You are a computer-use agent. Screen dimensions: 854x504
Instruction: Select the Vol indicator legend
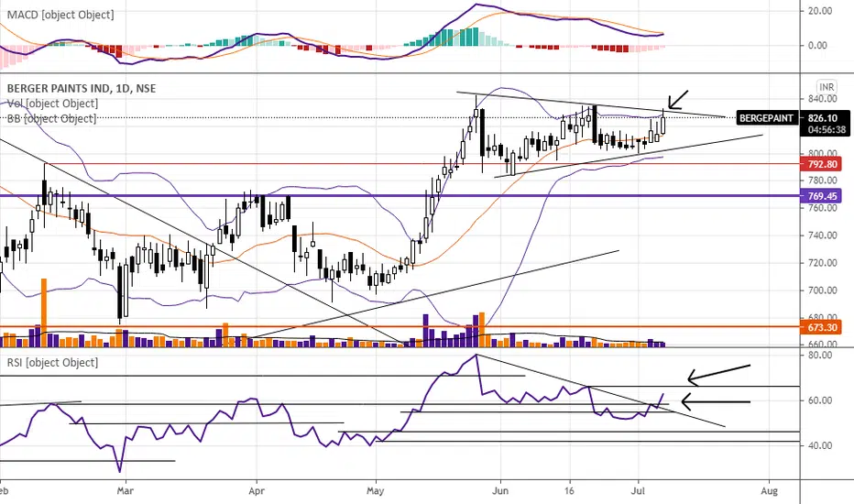pyautogui.click(x=52, y=104)
